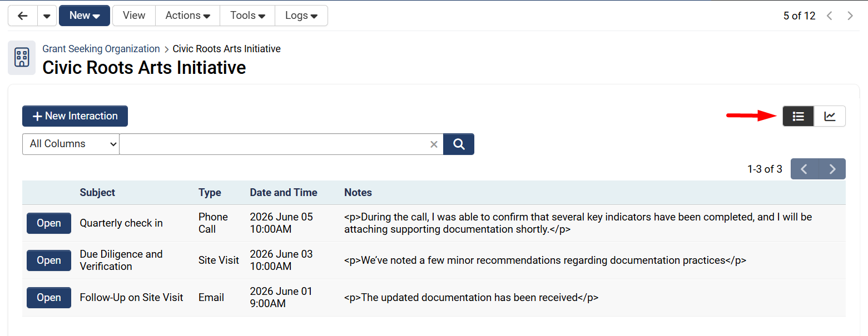The height and width of the screenshot is (336, 868).
Task: Open the Logs menu
Action: click(301, 16)
